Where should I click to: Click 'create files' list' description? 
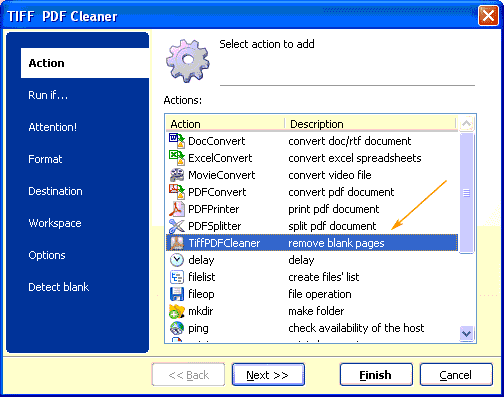324,277
